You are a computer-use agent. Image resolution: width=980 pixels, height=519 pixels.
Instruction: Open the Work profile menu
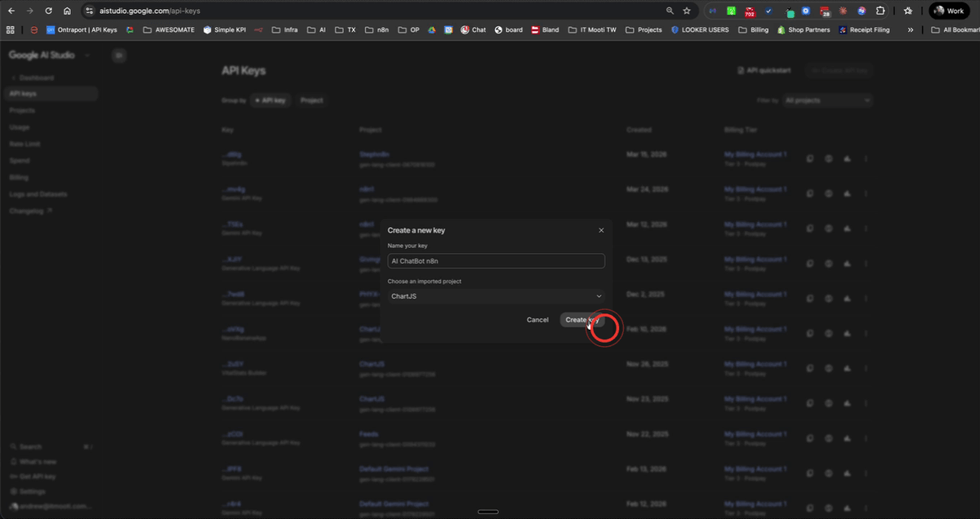(x=949, y=11)
